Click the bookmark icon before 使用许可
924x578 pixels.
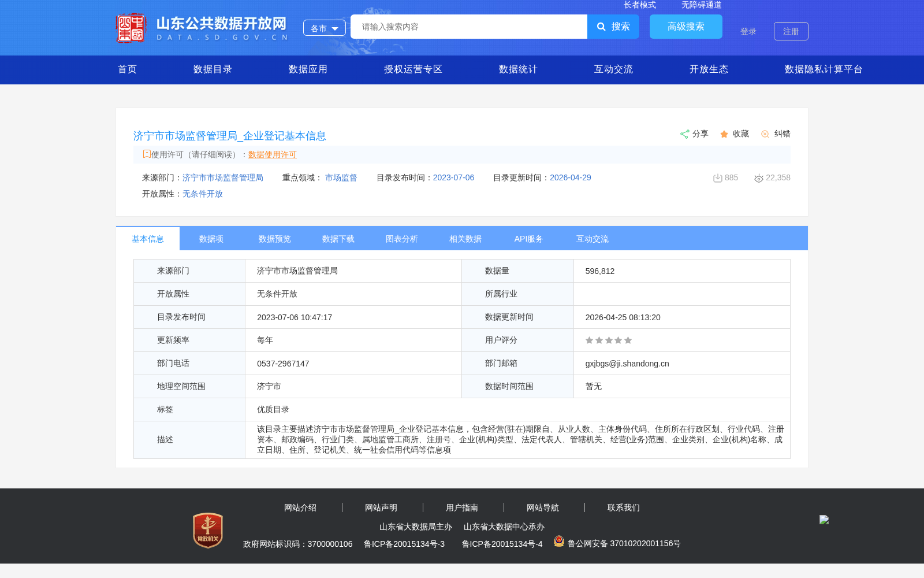click(147, 154)
